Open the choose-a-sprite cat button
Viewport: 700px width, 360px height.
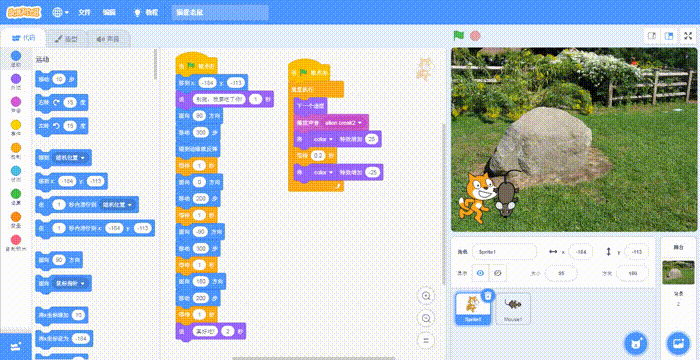(635, 343)
